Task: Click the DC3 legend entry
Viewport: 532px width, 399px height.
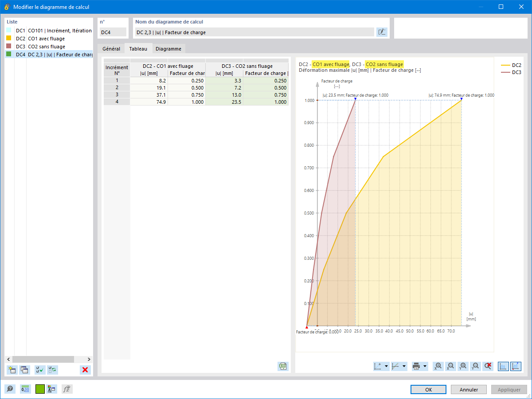Action: click(511, 72)
